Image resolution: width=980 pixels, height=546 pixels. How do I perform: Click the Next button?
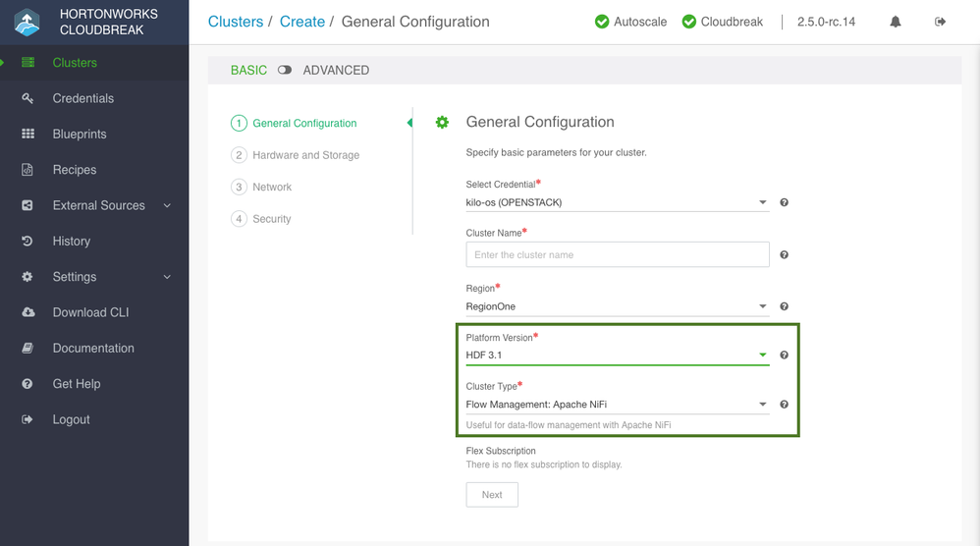(x=492, y=495)
